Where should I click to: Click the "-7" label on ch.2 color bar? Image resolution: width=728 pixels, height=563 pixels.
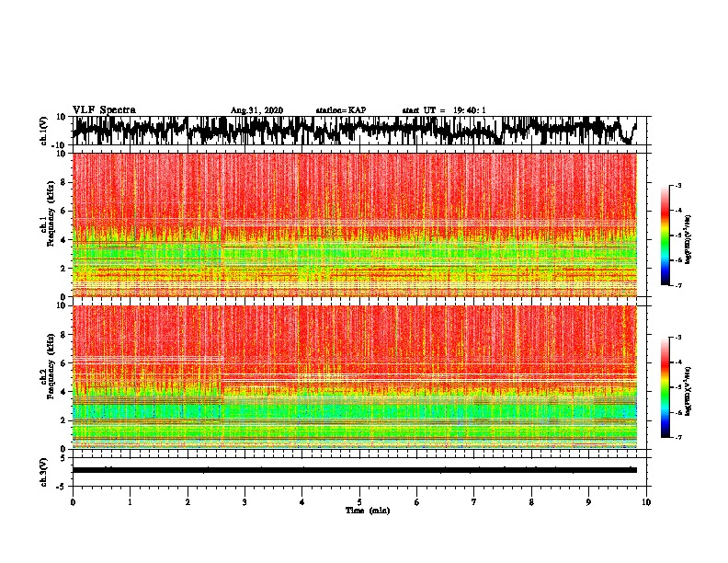coord(678,437)
